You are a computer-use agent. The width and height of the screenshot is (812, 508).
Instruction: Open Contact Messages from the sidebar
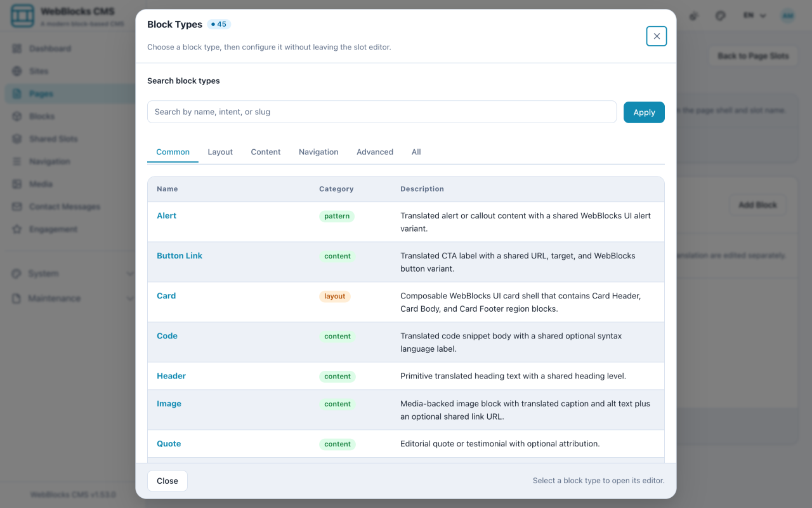65,206
